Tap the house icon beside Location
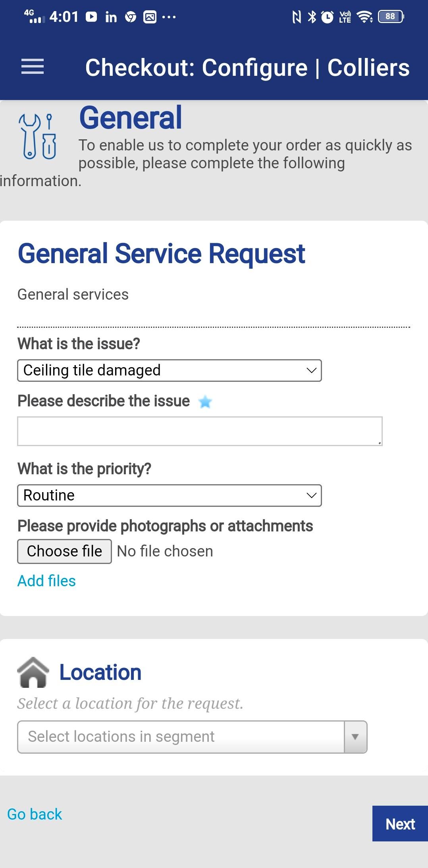The image size is (428, 868). 33,672
